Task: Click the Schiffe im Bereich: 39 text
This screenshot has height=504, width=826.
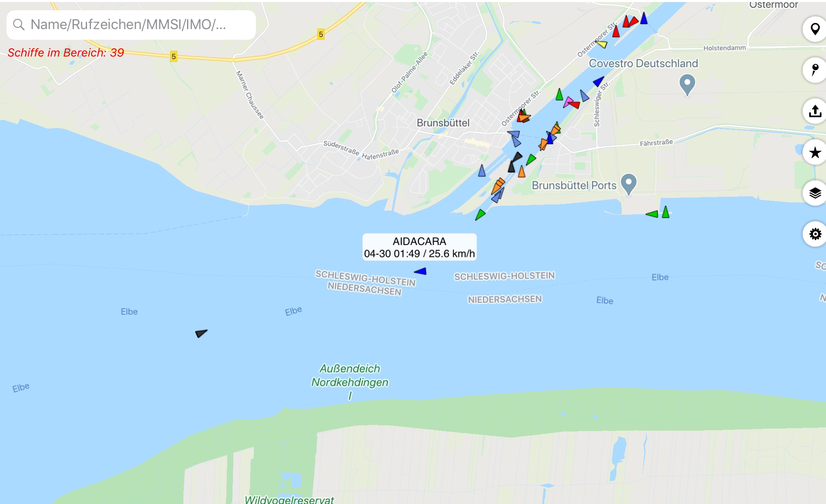Action: click(x=66, y=53)
